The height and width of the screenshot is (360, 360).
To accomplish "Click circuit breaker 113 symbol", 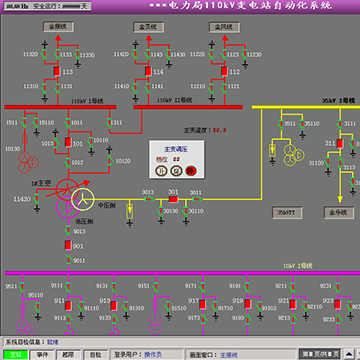I will pyautogui.click(x=57, y=71).
